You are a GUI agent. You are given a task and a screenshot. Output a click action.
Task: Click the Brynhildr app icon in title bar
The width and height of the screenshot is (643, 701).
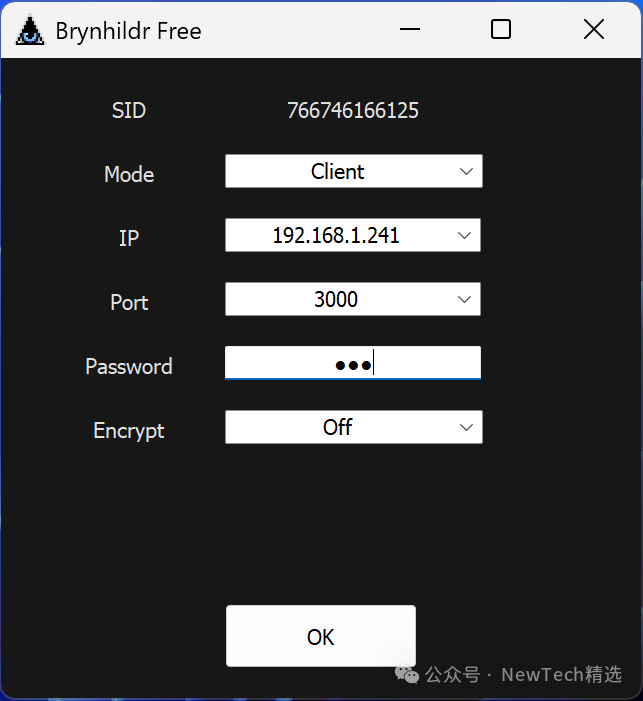coord(30,31)
